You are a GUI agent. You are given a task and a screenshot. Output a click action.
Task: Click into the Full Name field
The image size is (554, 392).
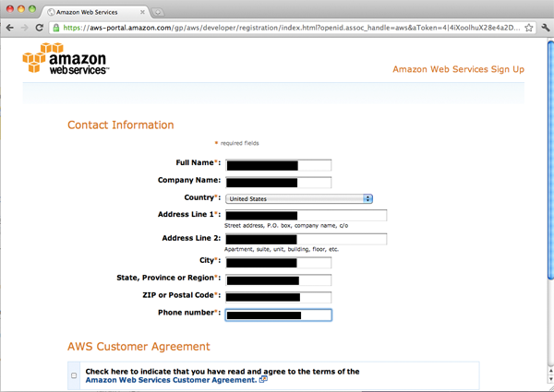[279, 165]
